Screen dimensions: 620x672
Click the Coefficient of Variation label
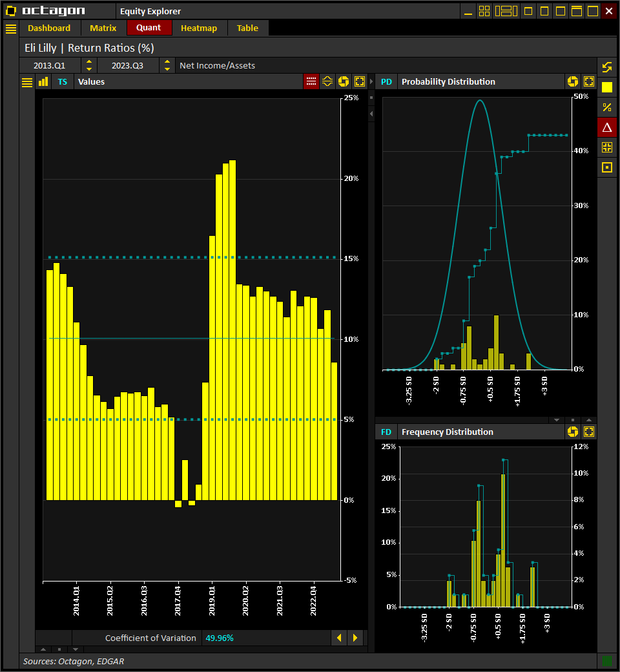click(150, 638)
